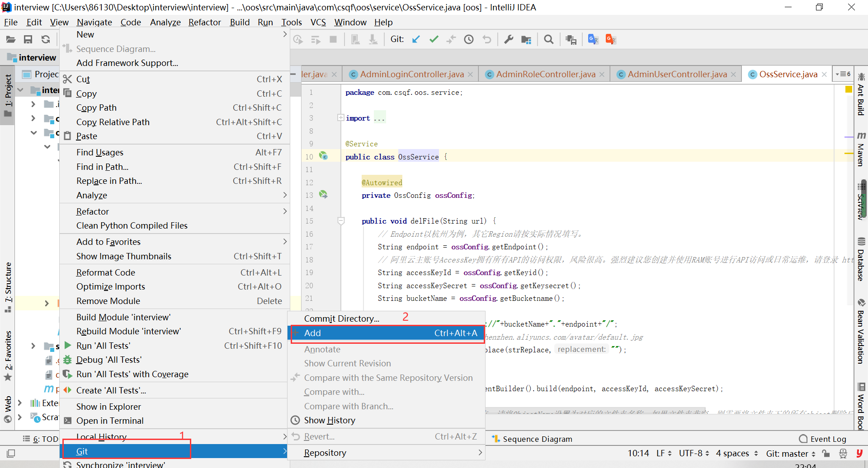Click the lock read-only status icon
This screenshot has width=868, height=468.
pos(826,453)
